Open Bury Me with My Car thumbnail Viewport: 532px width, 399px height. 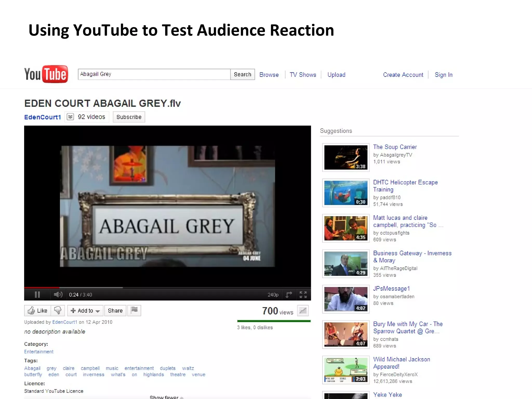(x=346, y=334)
